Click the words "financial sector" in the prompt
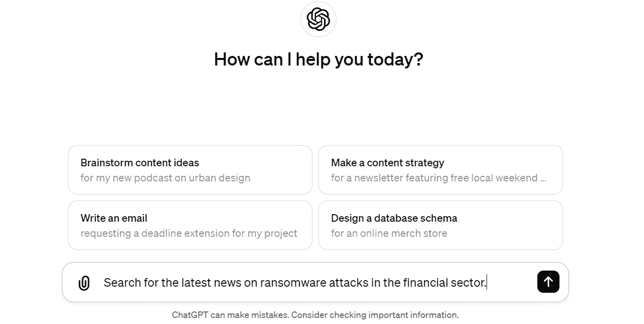Viewport: 644px width, 324px height. [445, 283]
